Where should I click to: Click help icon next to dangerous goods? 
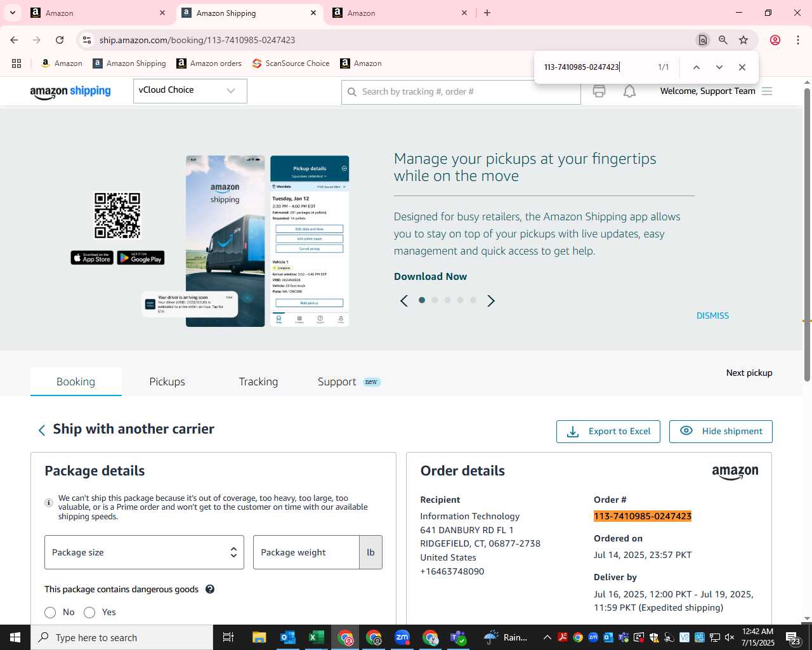tap(210, 589)
